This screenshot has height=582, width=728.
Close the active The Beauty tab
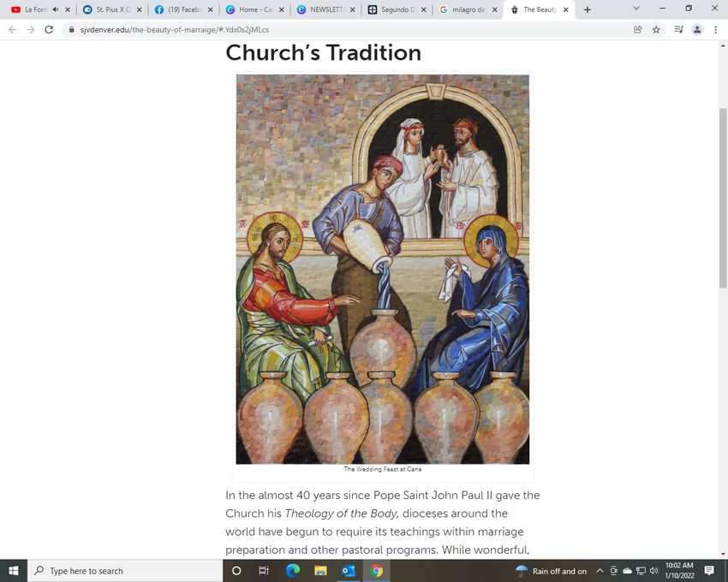tap(565, 9)
